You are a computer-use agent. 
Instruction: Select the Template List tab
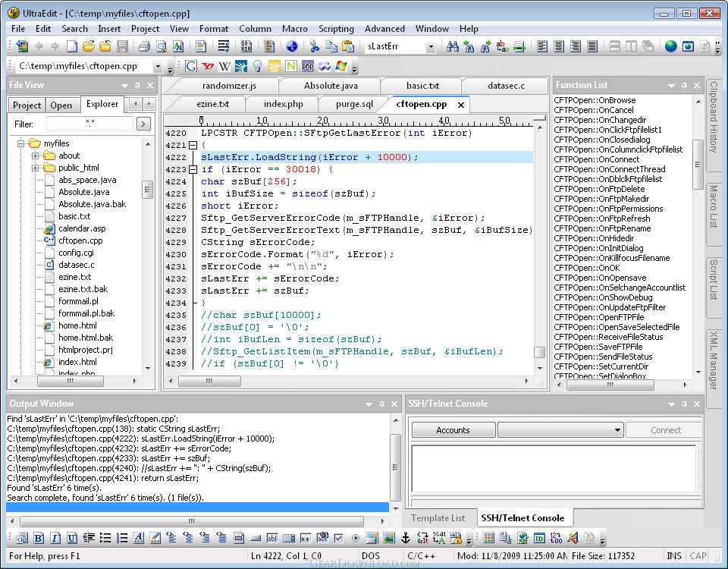click(438, 518)
